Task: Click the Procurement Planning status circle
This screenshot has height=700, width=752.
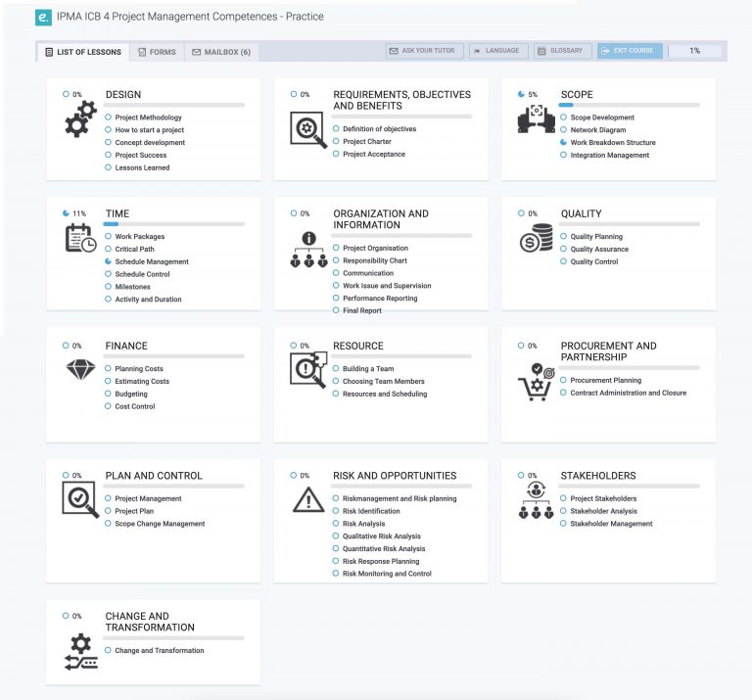Action: click(x=563, y=380)
